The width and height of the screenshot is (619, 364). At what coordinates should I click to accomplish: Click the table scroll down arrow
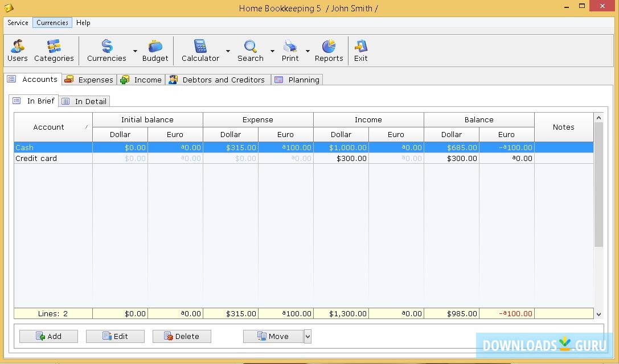tap(598, 314)
